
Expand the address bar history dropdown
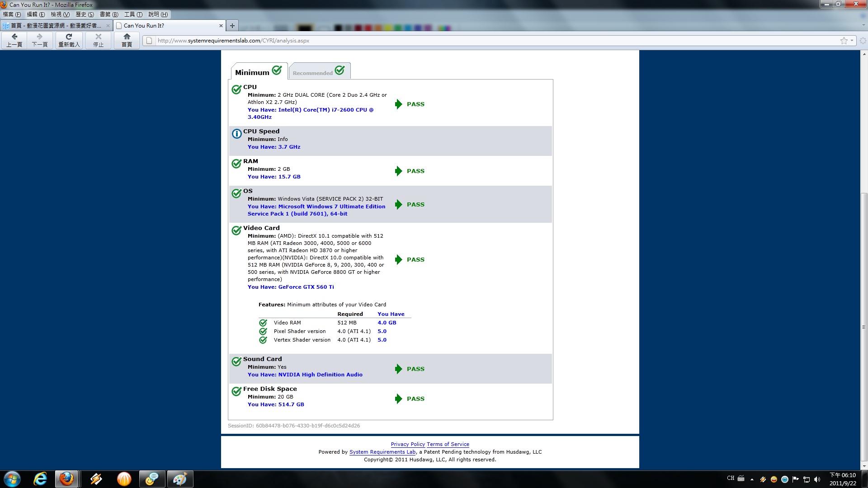[852, 41]
